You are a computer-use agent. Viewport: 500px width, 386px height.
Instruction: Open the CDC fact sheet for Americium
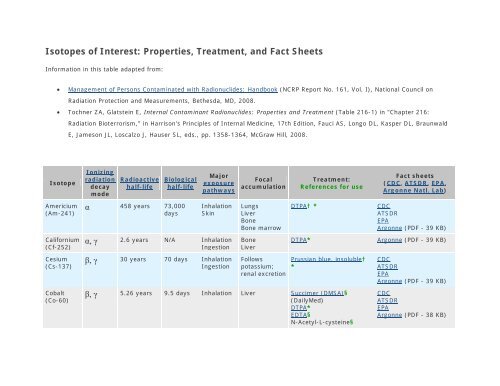pyautogui.click(x=383, y=206)
